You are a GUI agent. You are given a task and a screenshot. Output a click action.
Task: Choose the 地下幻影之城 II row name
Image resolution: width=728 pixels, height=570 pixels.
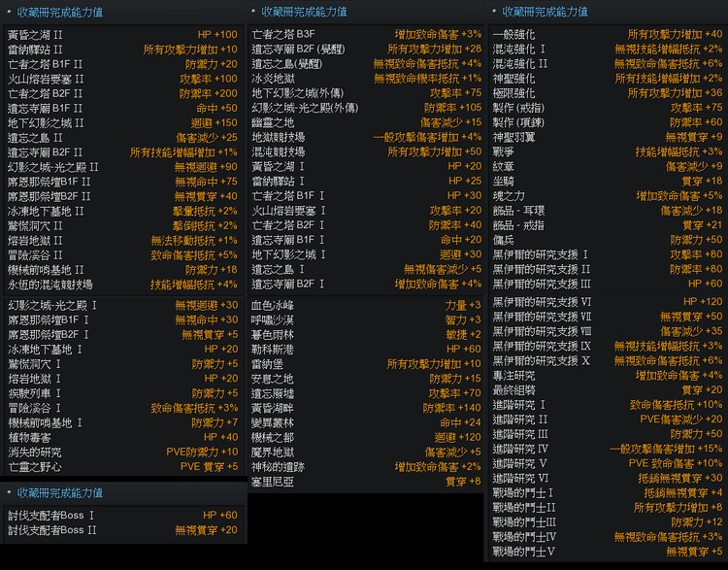tap(46, 123)
